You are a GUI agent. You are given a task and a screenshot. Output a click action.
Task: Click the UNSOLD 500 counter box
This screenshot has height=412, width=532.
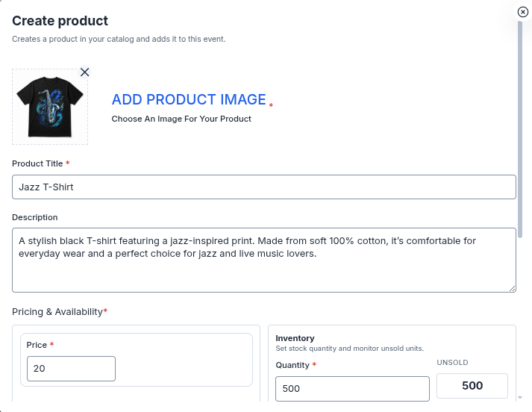point(472,386)
